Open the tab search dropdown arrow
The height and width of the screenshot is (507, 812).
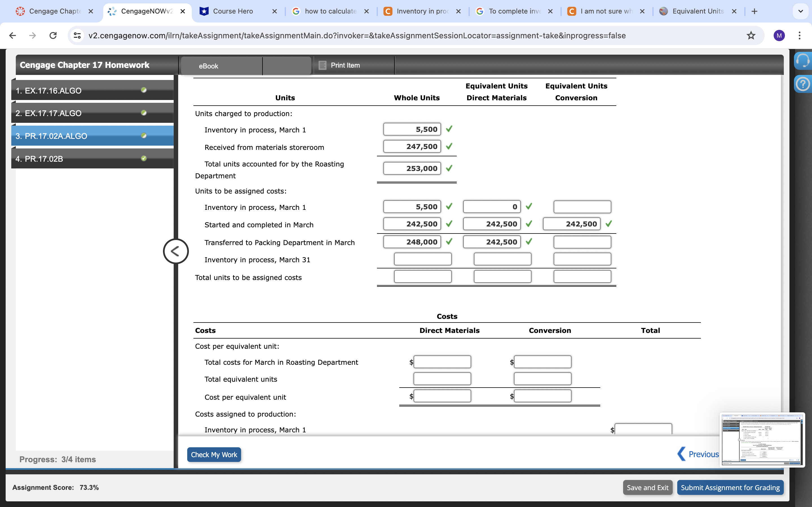[x=801, y=11]
